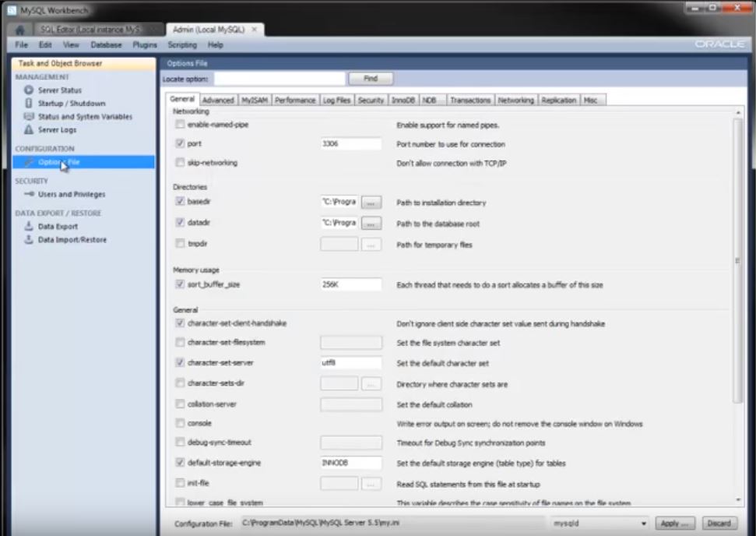Enable the character-set-filesystem checkbox
Viewport: 756px width, 536px height.
180,342
